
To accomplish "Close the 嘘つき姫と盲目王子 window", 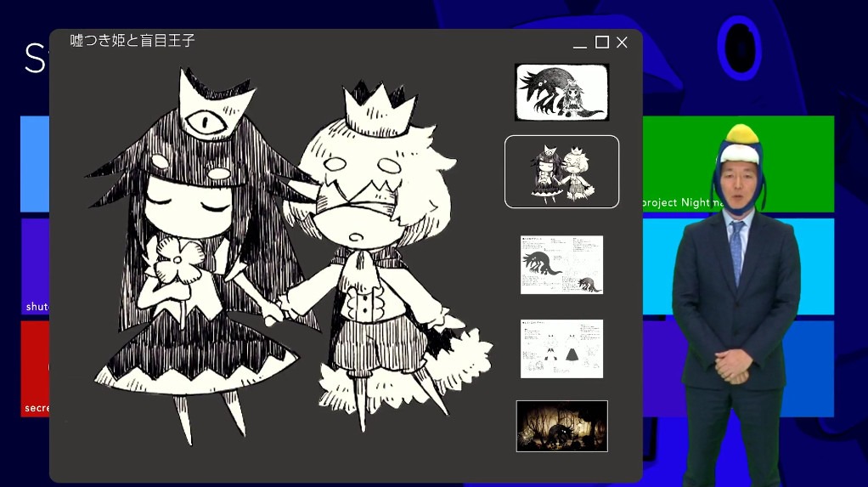I will click(x=622, y=42).
